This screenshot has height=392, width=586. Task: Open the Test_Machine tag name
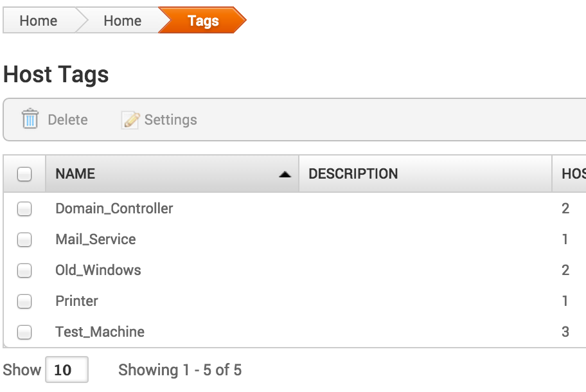tap(100, 332)
